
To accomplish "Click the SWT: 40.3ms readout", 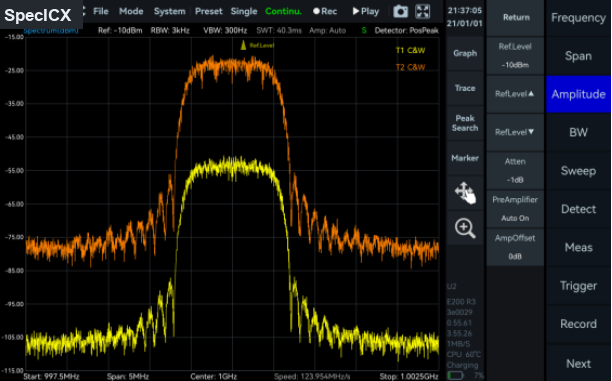I will [x=279, y=30].
